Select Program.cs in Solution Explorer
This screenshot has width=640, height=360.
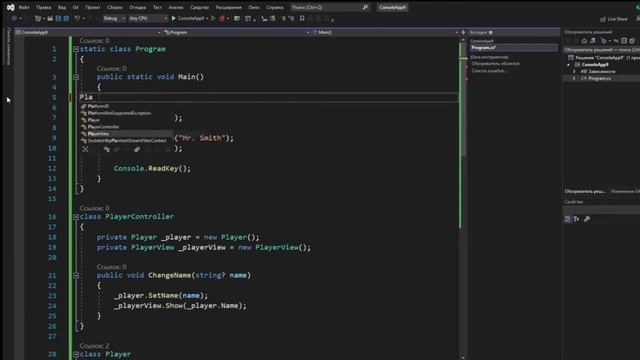pyautogui.click(x=599, y=78)
